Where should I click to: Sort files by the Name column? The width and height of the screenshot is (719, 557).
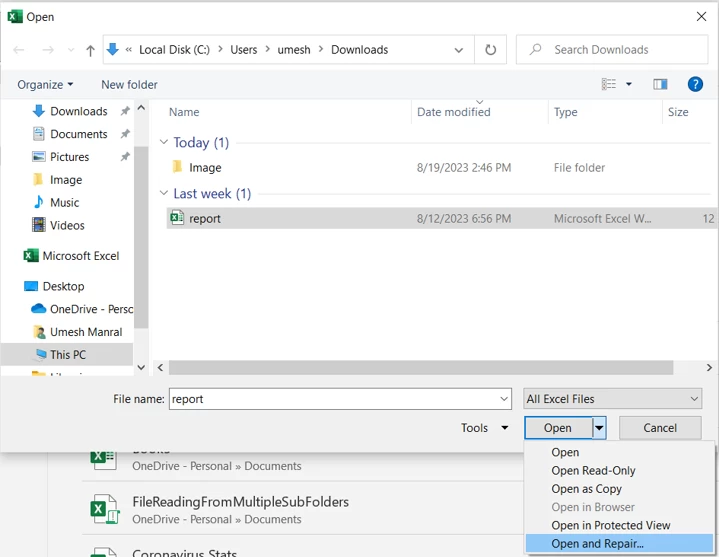pos(184,112)
